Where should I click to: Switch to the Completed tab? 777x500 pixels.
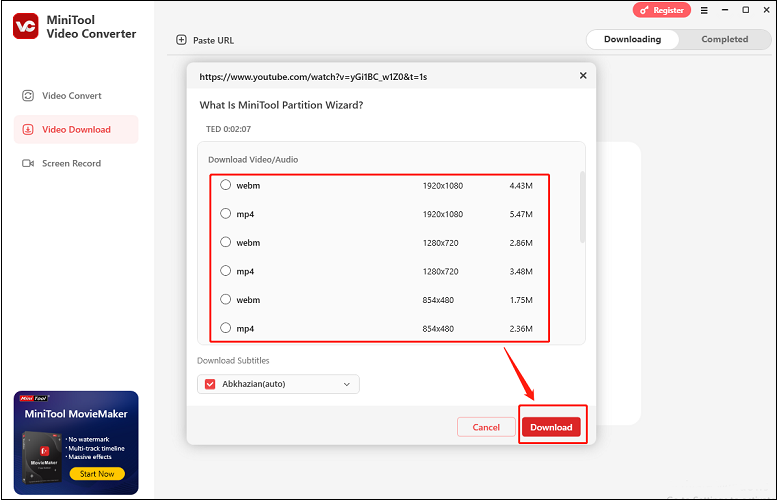tap(724, 39)
